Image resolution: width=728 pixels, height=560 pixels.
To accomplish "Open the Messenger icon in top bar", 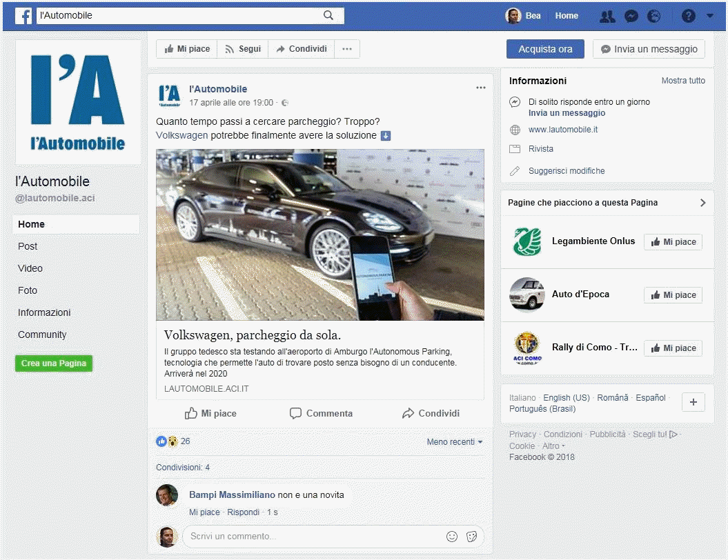I will pyautogui.click(x=631, y=17).
